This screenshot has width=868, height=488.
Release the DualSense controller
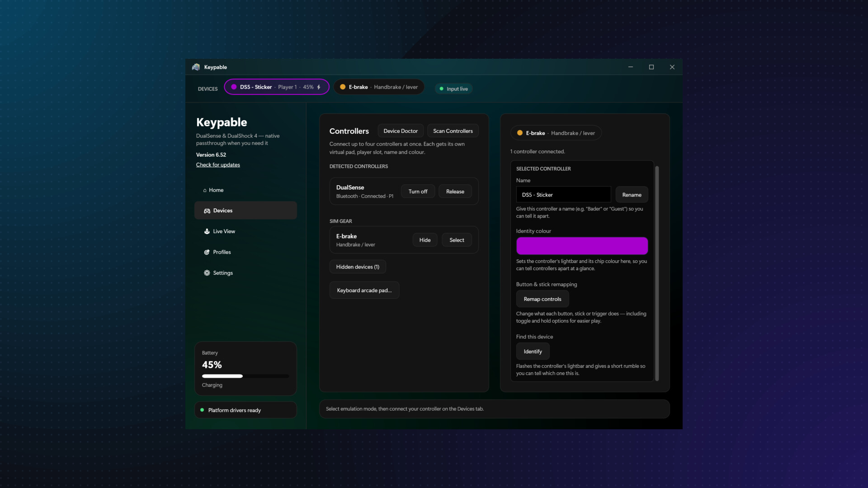click(x=455, y=192)
